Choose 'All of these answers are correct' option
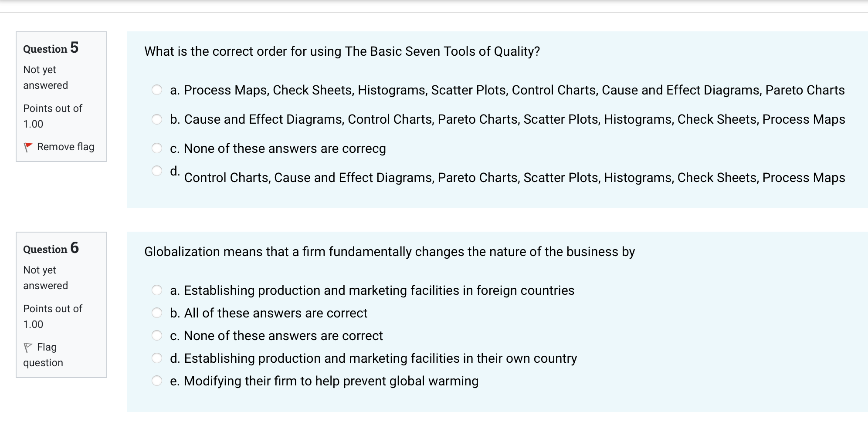The width and height of the screenshot is (868, 432). pyautogui.click(x=157, y=313)
